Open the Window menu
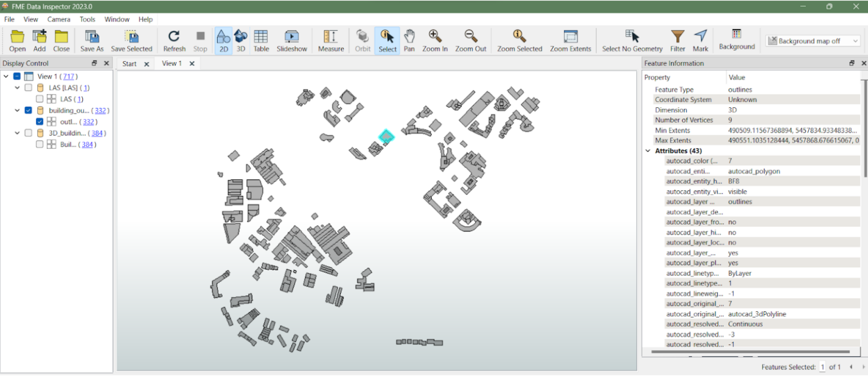This screenshot has height=377, width=868. coord(117,19)
